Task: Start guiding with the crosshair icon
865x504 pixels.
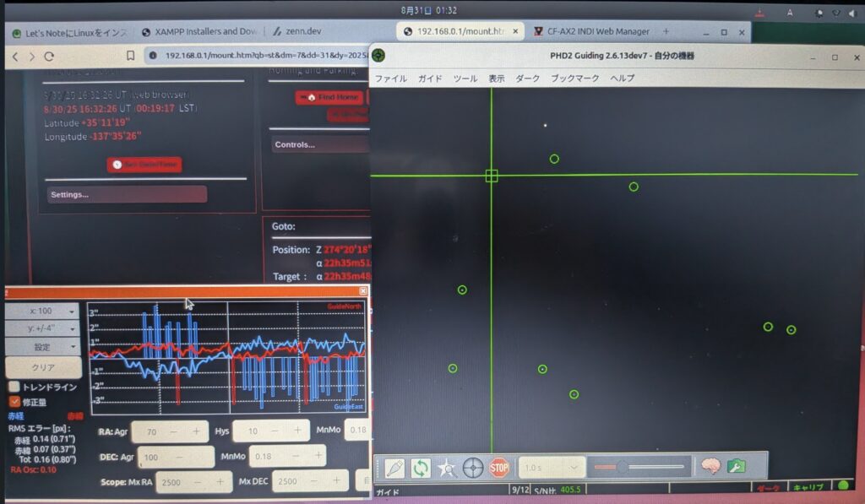Action: (x=473, y=467)
